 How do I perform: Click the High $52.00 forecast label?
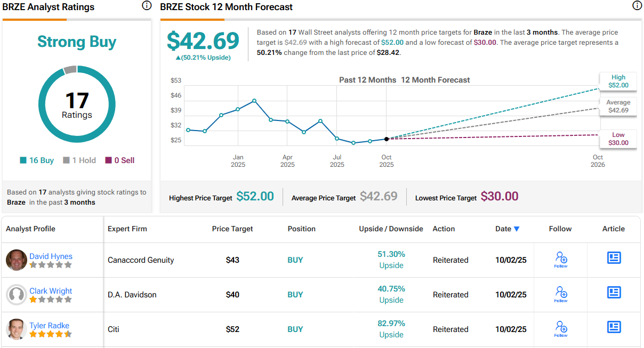point(618,81)
